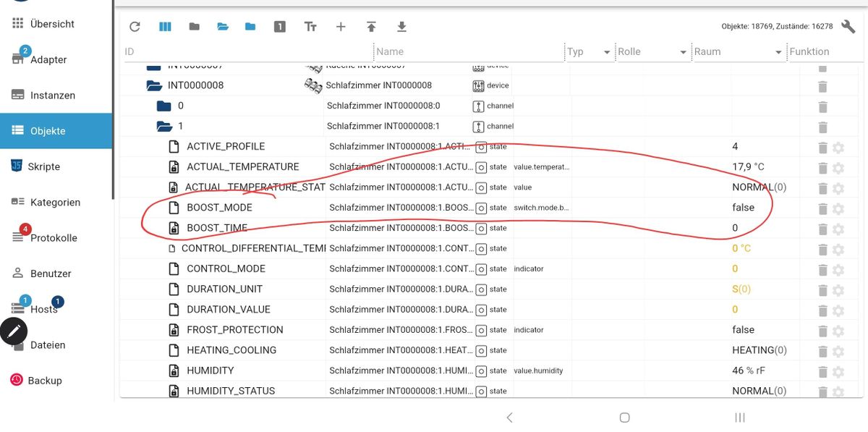Click the open-folder expand one level icon
Viewport: 868px width, 432px height.
point(222,27)
